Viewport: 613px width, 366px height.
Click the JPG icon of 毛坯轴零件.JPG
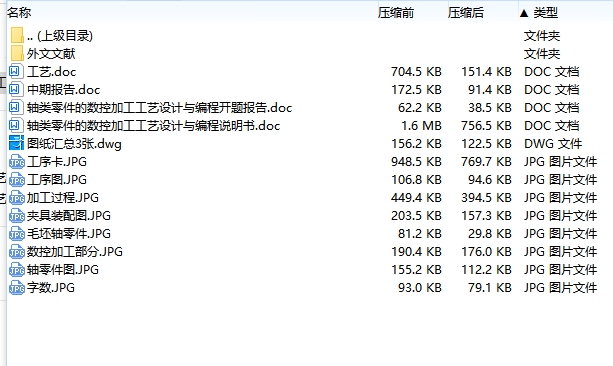click(17, 234)
